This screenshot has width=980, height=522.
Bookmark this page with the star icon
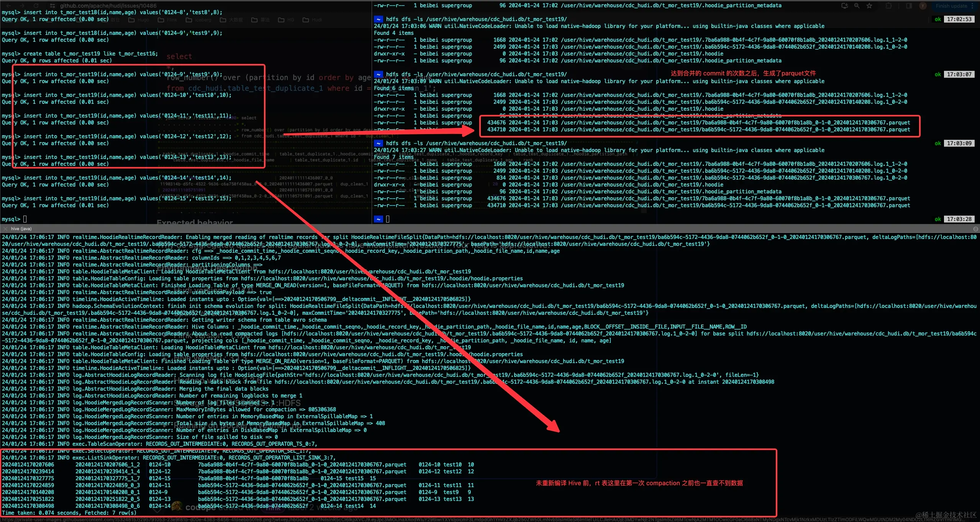pyautogui.click(x=869, y=6)
